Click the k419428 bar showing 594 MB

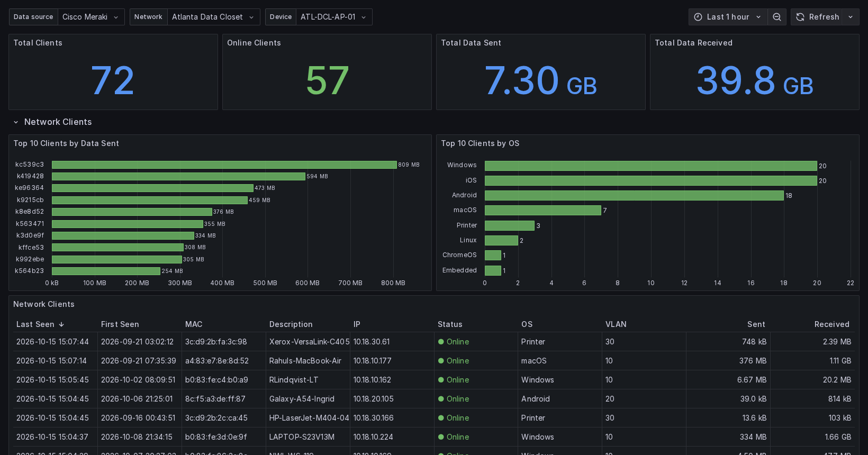179,176
